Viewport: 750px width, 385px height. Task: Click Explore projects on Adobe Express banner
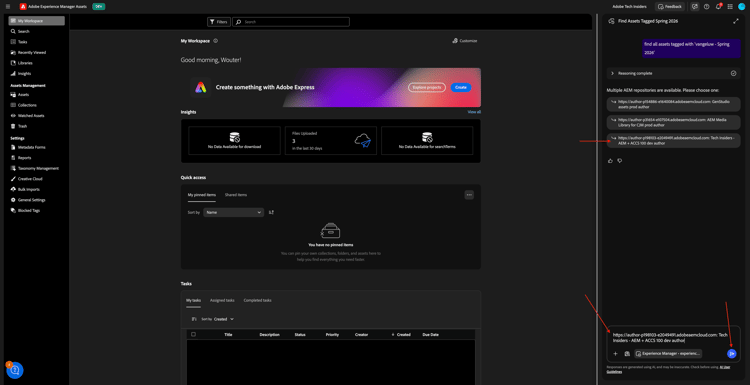427,88
